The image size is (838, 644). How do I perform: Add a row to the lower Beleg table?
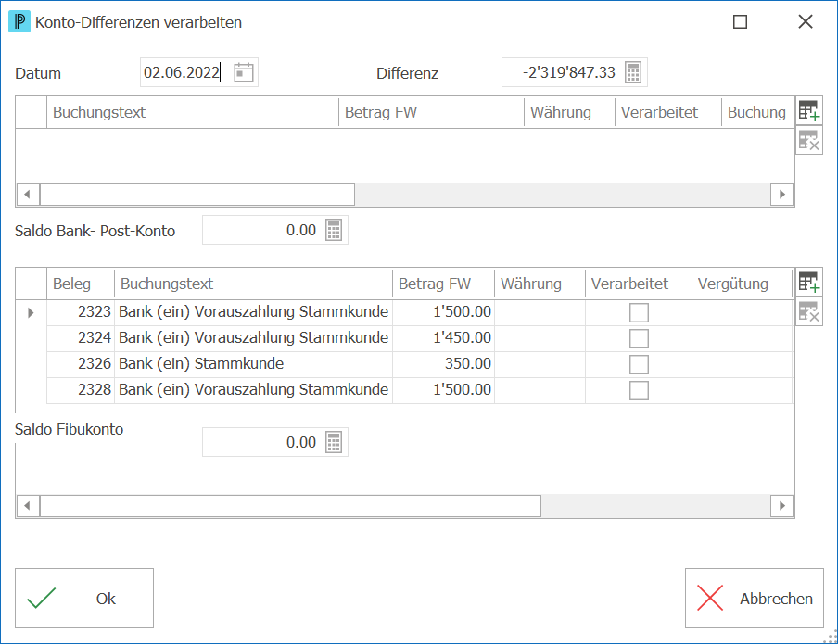click(808, 283)
